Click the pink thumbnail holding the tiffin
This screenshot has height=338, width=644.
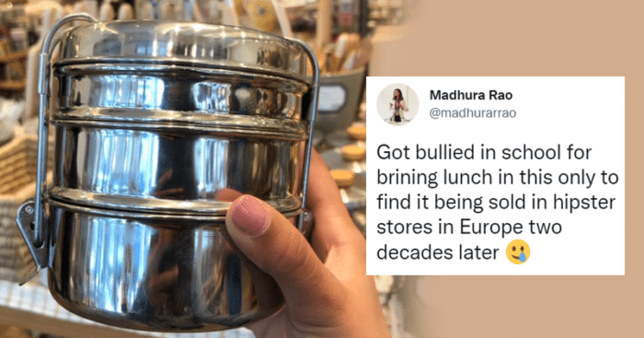coord(249,216)
